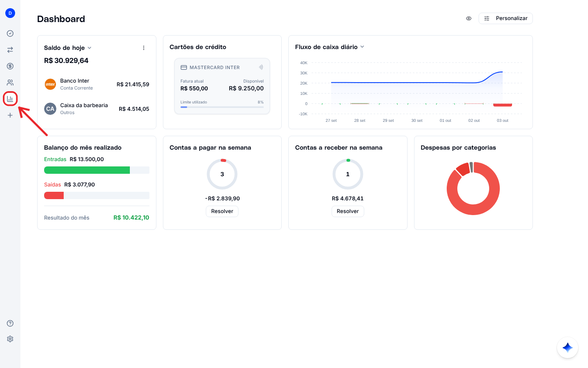Click the Fatura atual amount R$ 550,00
The image size is (588, 368).
194,88
